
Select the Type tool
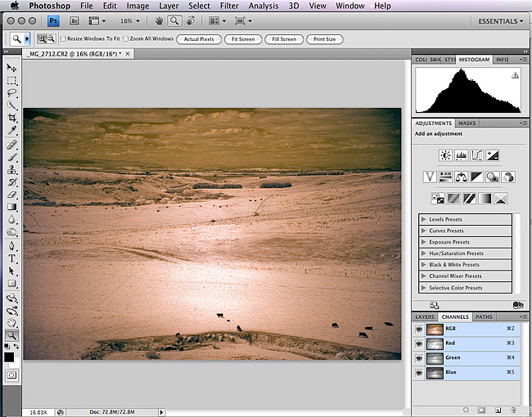11,258
